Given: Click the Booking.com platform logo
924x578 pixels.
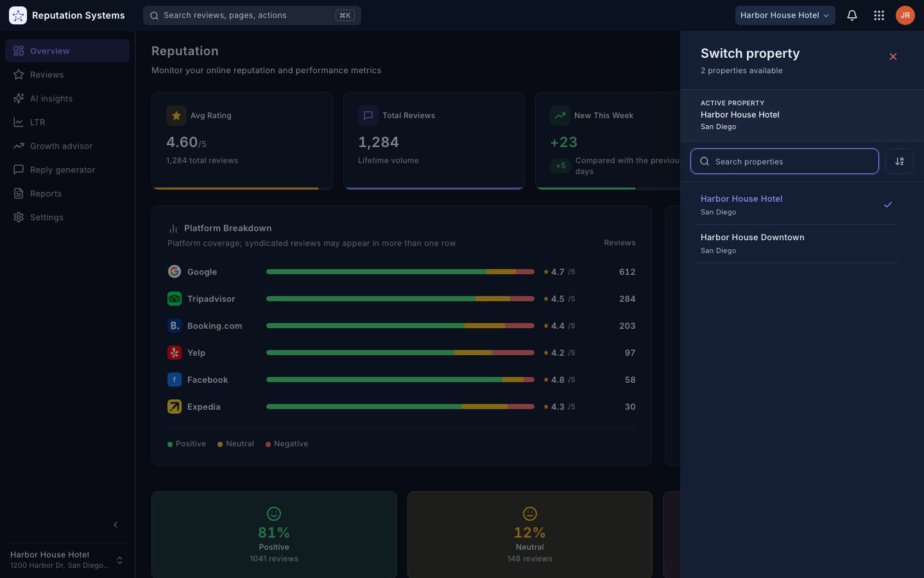Looking at the screenshot, I should (x=175, y=326).
